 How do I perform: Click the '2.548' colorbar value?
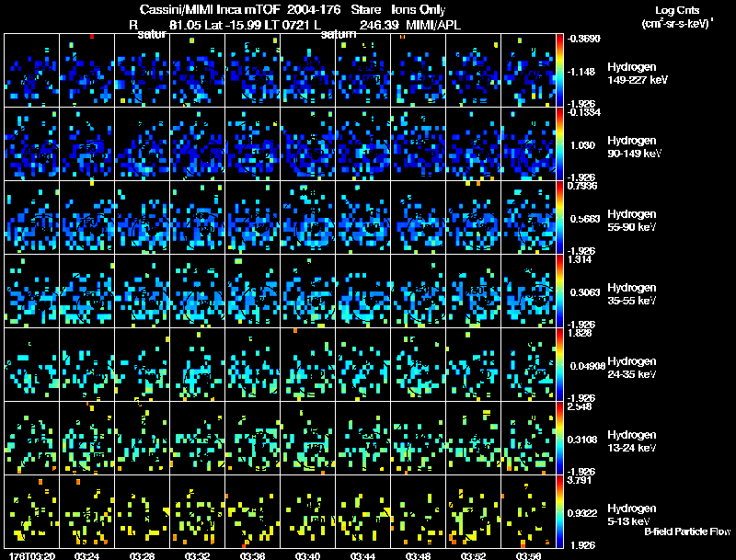(x=580, y=406)
